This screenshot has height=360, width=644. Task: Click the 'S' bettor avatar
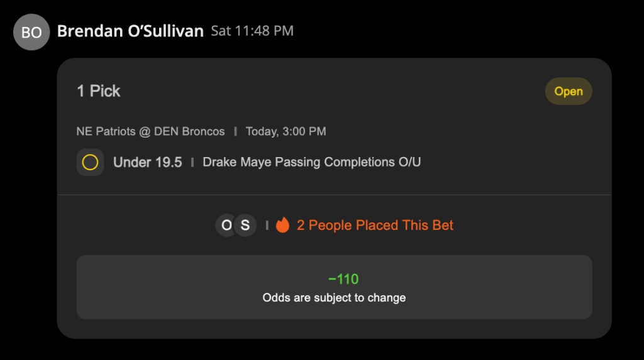245,225
